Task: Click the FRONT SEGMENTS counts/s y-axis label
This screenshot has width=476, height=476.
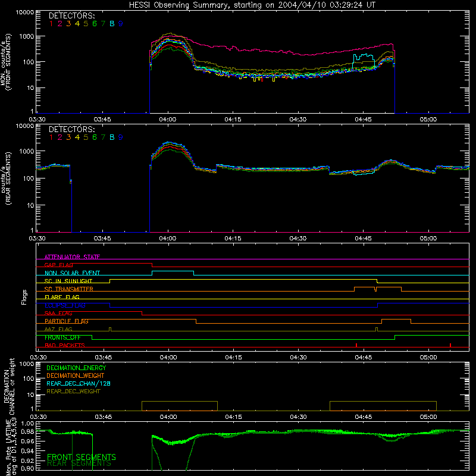Action: (x=5, y=62)
